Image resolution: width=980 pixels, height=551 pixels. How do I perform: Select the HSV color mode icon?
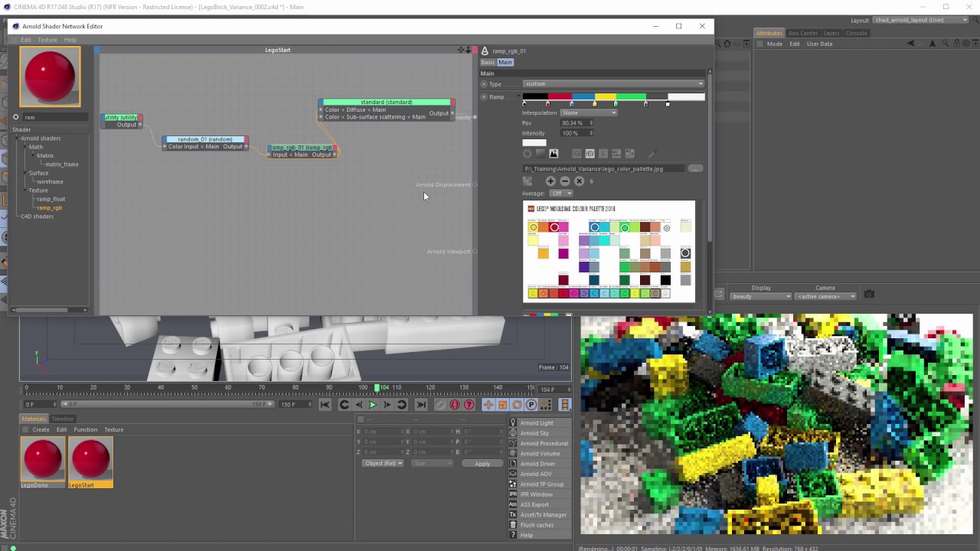pos(590,154)
